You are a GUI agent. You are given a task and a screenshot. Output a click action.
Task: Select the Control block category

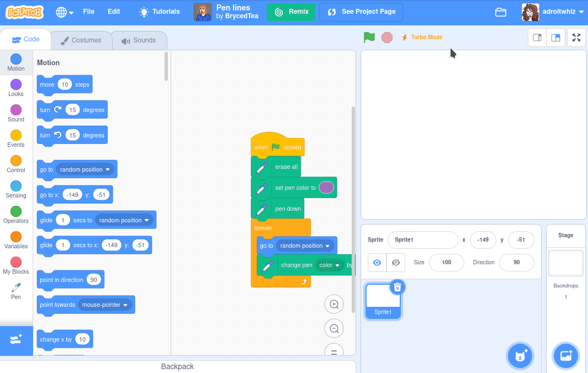coord(16,164)
